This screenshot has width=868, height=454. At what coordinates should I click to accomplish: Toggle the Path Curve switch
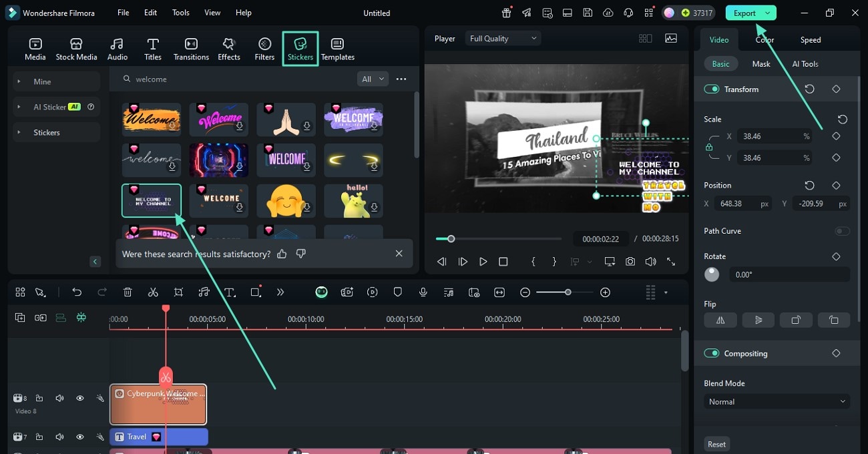(842, 231)
